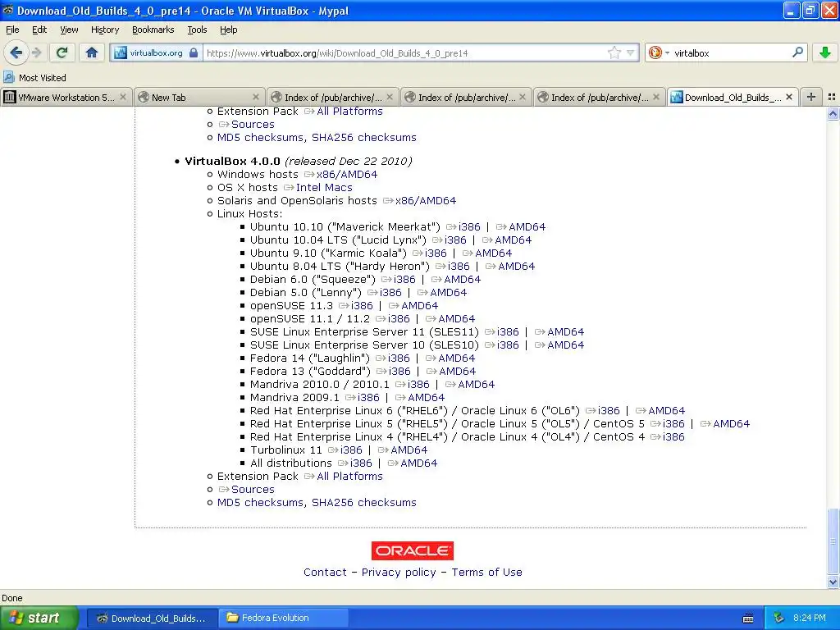The image size is (840, 630).
Task: Open the Terms of Use footer link
Action: (x=486, y=572)
